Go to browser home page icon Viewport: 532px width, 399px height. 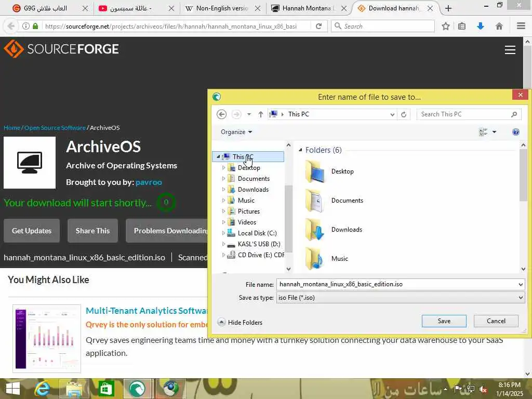coord(499,26)
